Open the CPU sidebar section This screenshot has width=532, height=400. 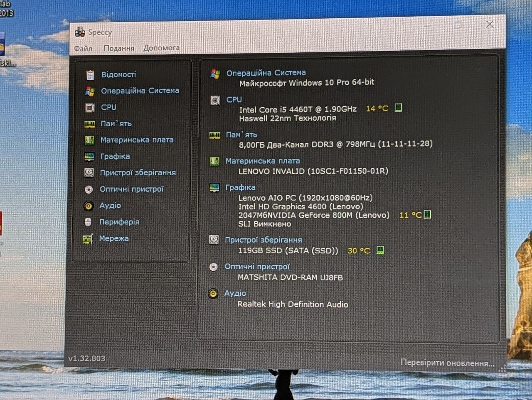point(108,107)
